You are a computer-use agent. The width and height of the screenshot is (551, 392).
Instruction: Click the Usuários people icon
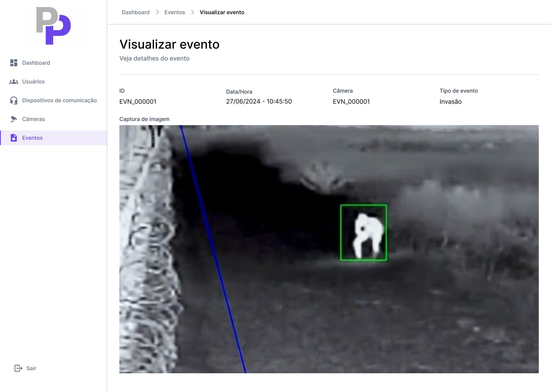click(14, 82)
